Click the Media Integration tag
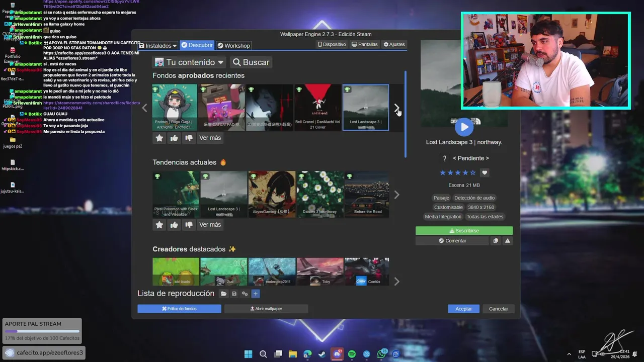This screenshot has height=362, width=644. pyautogui.click(x=443, y=217)
